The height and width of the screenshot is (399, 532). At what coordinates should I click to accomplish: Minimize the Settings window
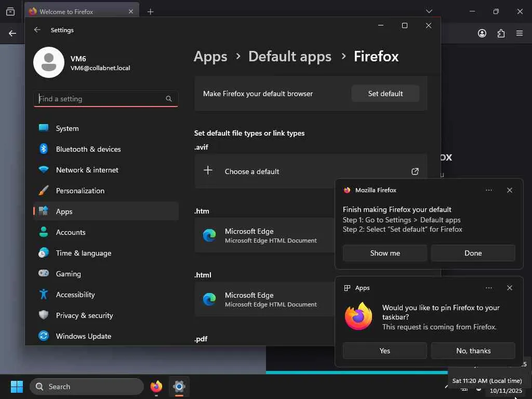click(381, 25)
